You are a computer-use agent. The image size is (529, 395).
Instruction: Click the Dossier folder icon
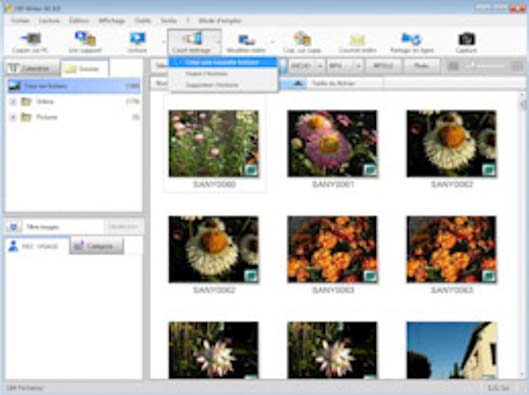(x=71, y=69)
